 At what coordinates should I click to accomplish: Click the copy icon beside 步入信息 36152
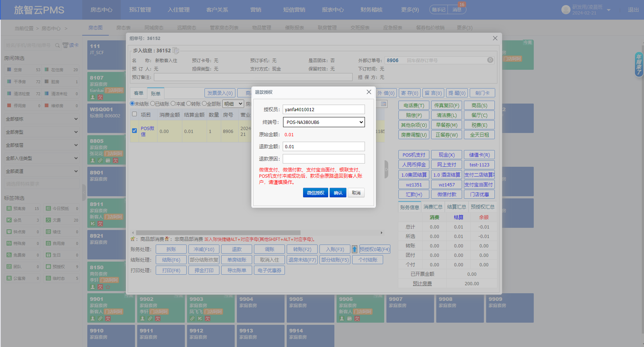click(x=176, y=51)
